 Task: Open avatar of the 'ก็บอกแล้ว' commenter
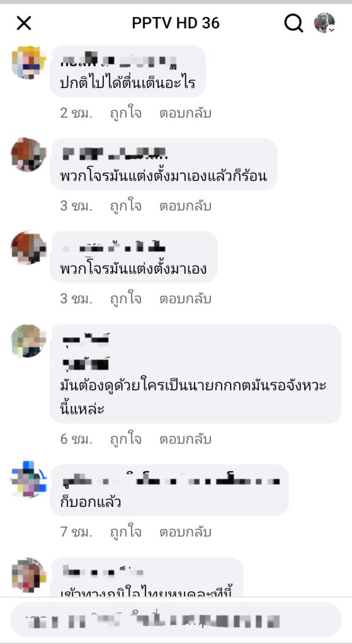point(28,479)
